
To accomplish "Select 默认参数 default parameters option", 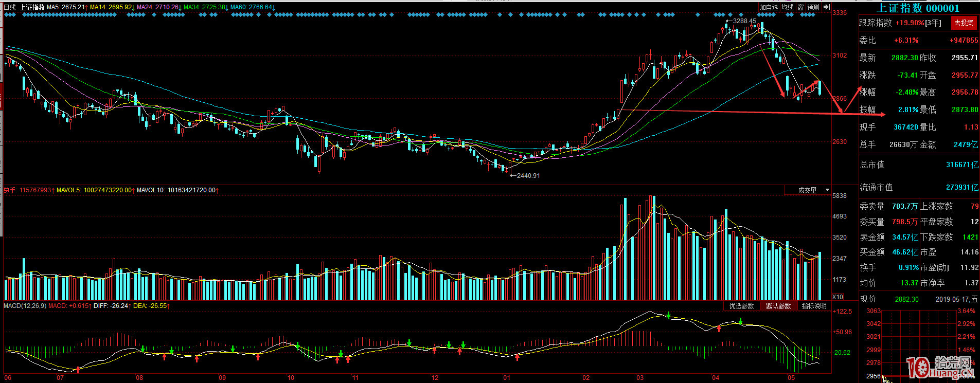I will [x=778, y=306].
